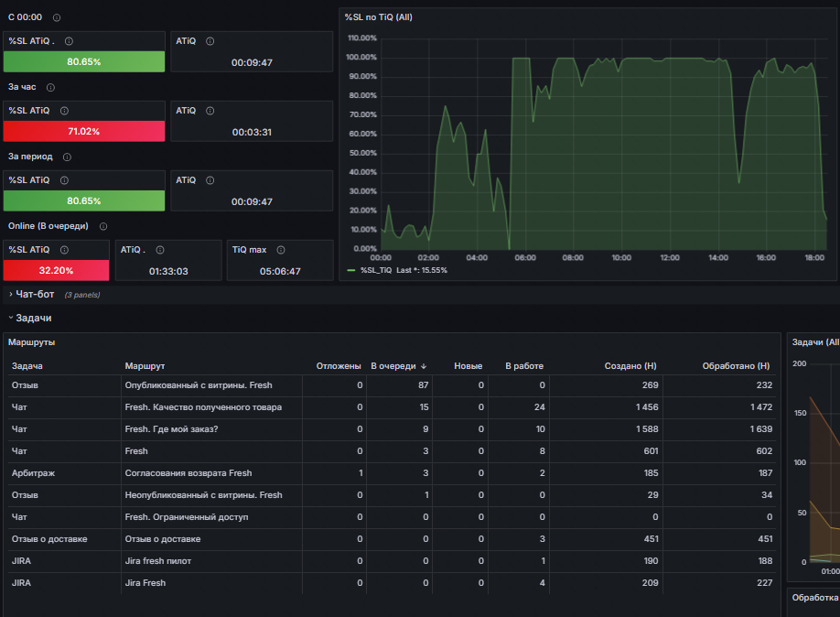Click 'Маршрут' column header

click(145, 366)
